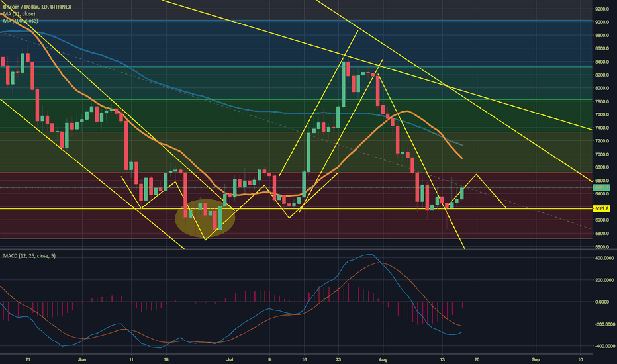Click the 6000.0 price axis label
This screenshot has height=364, width=617.
coord(602,220)
